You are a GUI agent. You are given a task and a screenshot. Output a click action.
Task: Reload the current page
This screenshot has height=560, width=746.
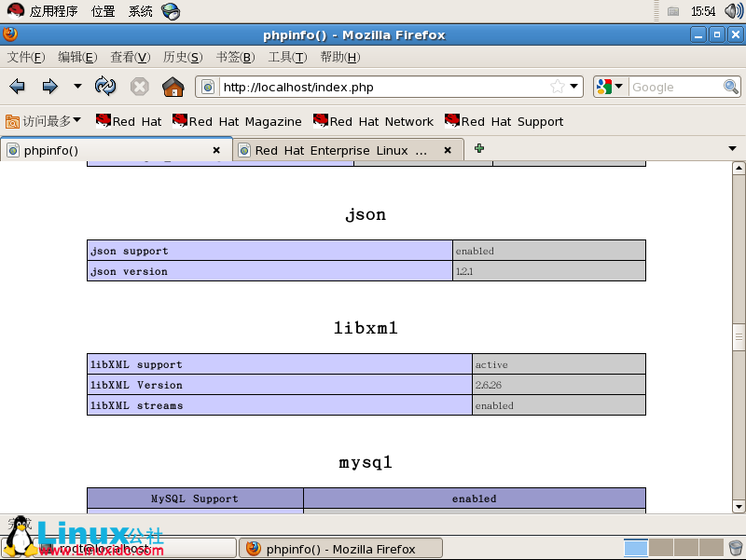point(106,87)
